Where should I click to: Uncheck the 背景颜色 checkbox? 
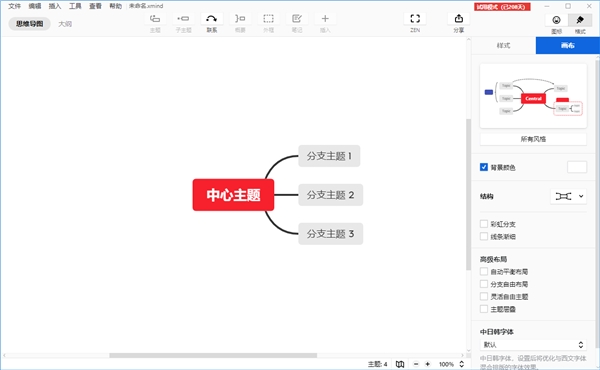point(484,167)
